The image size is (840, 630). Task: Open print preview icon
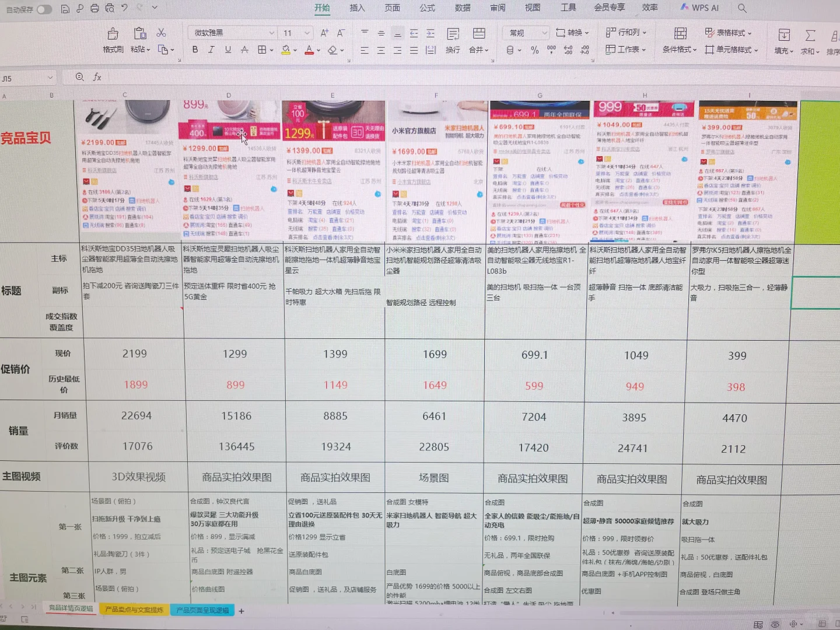click(110, 8)
